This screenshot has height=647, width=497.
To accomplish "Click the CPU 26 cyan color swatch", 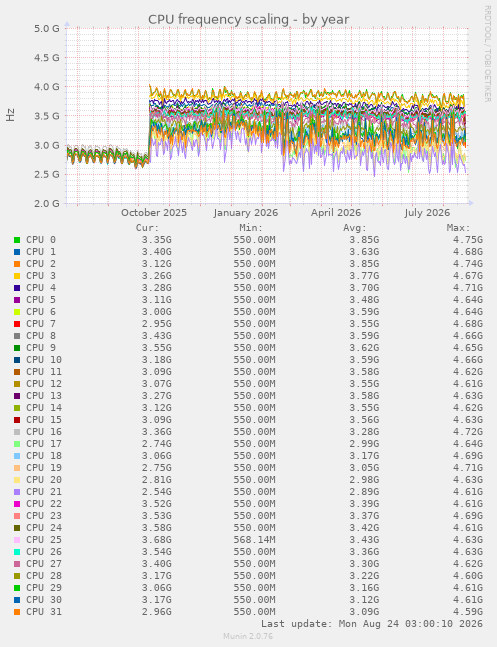I will click(x=17, y=551).
